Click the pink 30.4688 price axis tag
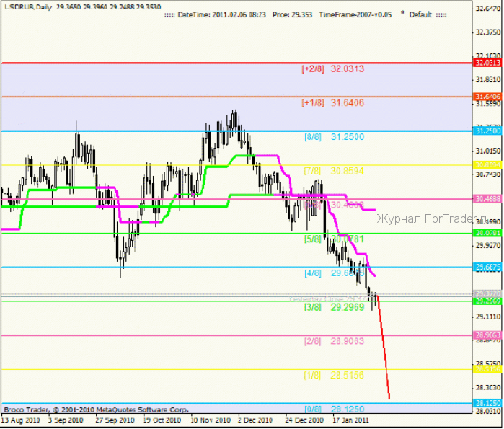Image resolution: width=504 pixels, height=429 pixels. point(487,199)
